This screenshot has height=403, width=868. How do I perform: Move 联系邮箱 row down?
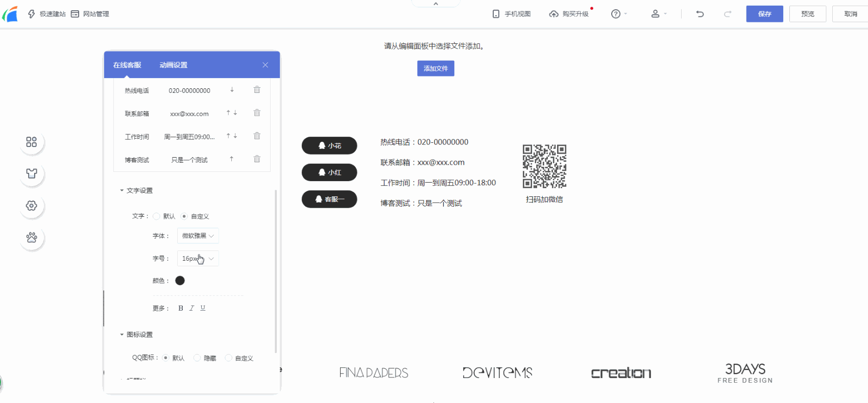[x=235, y=113]
